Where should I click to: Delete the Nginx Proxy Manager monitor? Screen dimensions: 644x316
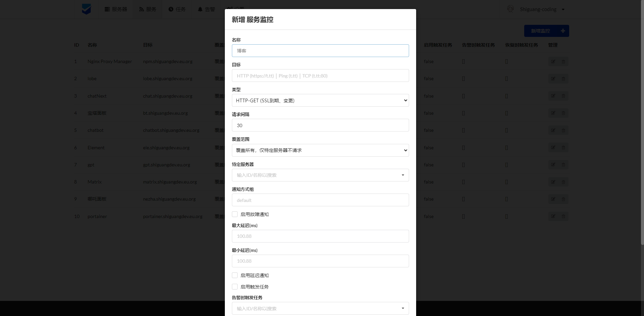pyautogui.click(x=563, y=62)
